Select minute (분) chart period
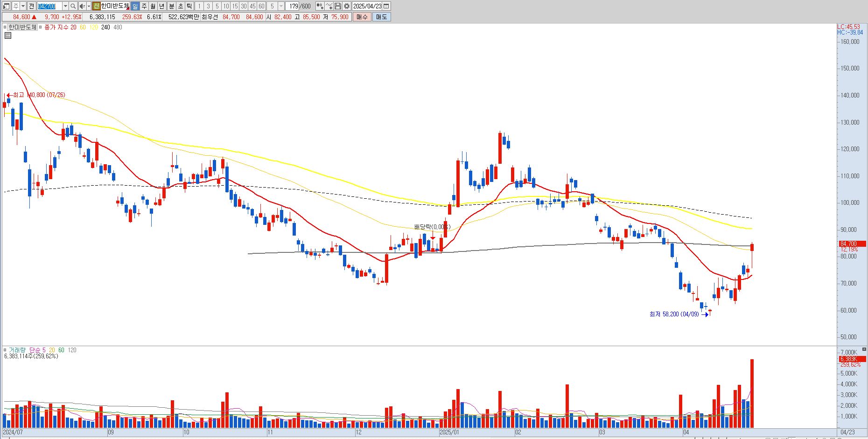 171,6
